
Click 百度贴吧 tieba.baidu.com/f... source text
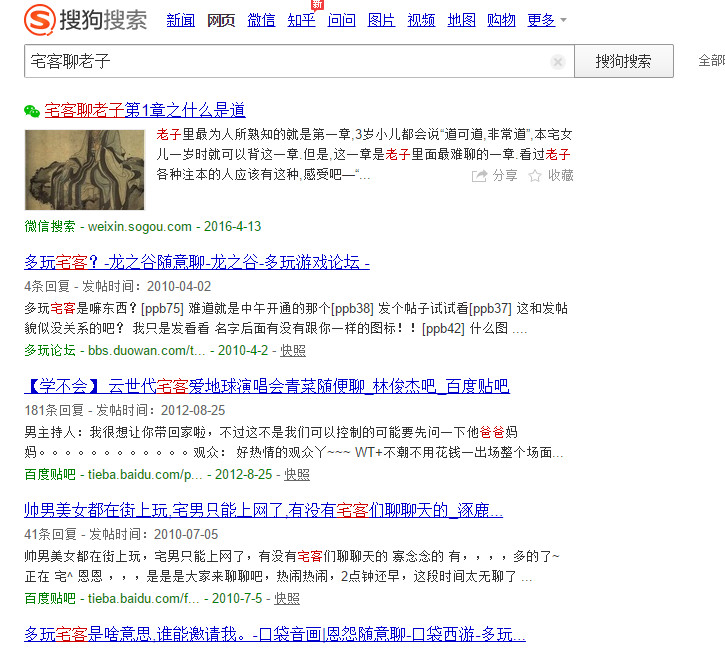pyautogui.click(x=112, y=598)
